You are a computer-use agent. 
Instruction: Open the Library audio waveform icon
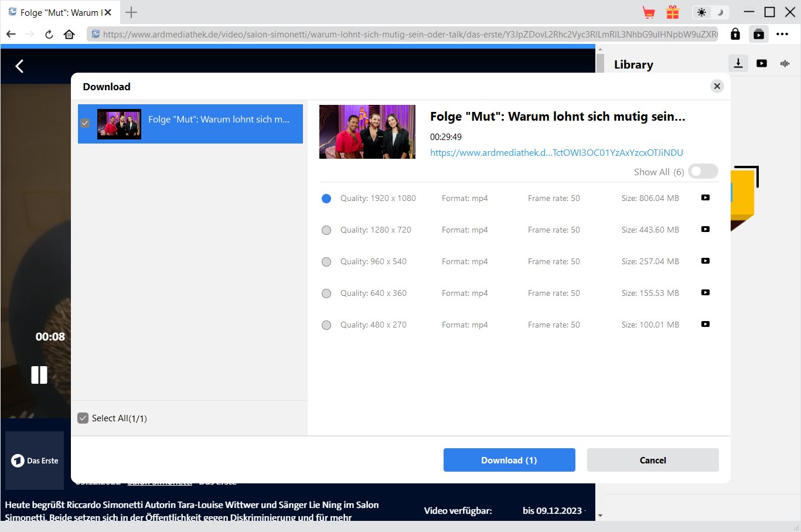coord(785,63)
